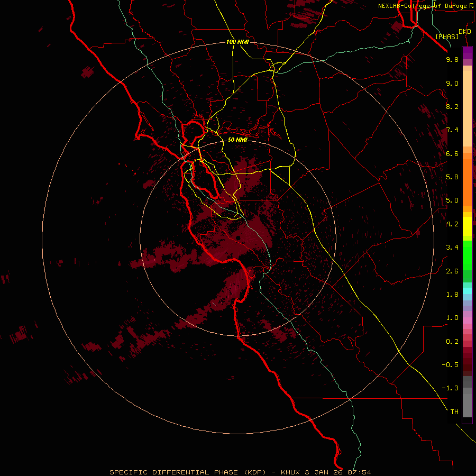
Task: Pick the cyan swatch on the color bar
Action: tap(467, 291)
